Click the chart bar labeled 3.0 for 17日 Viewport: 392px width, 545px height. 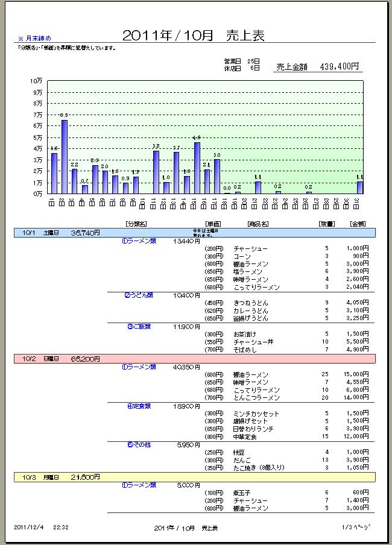tap(217, 177)
